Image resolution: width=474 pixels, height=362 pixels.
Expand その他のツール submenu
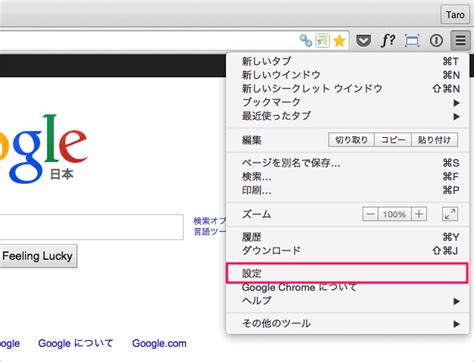(x=348, y=323)
